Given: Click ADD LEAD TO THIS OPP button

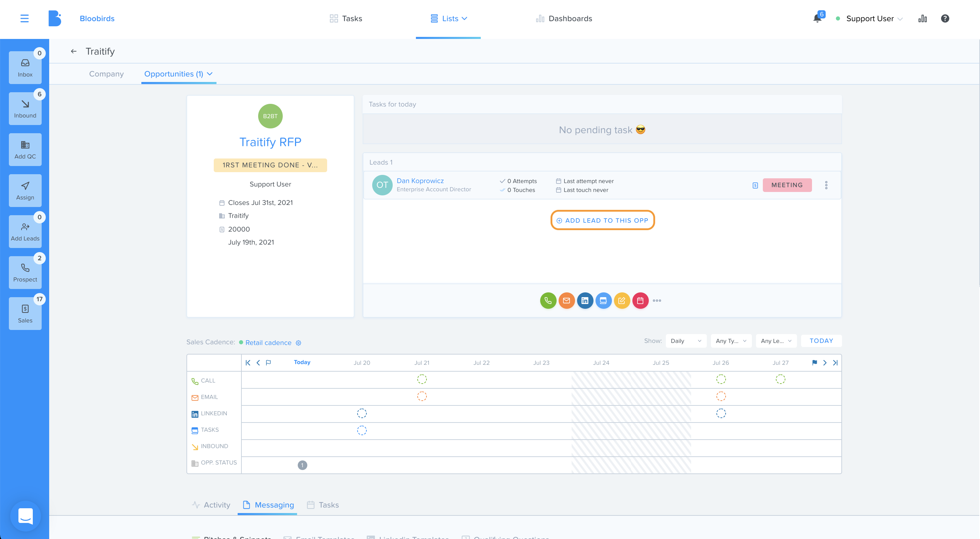Looking at the screenshot, I should coord(602,220).
